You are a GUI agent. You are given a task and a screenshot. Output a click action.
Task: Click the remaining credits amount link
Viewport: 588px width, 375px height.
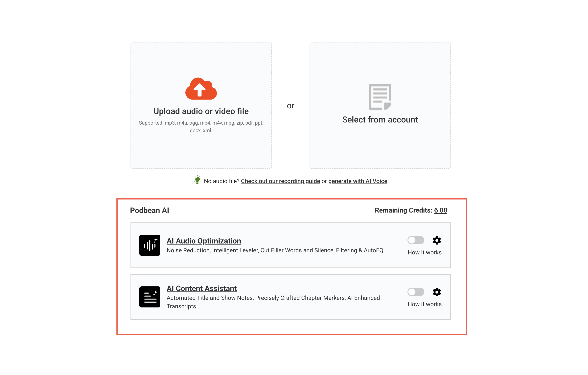440,210
